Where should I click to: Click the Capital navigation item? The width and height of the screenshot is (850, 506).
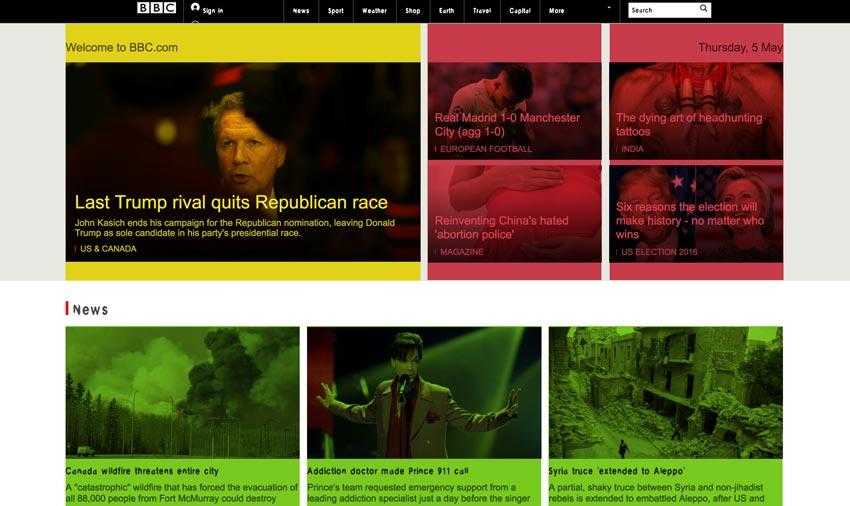[x=520, y=11]
